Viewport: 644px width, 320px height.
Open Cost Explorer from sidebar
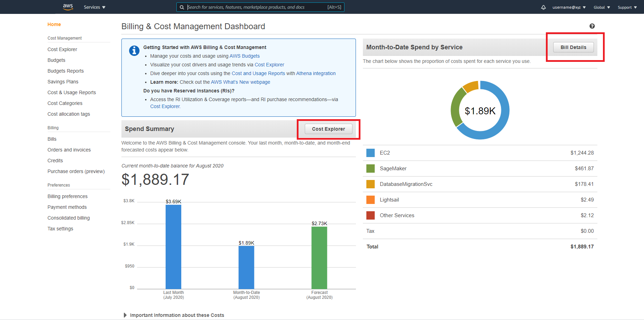coord(62,49)
